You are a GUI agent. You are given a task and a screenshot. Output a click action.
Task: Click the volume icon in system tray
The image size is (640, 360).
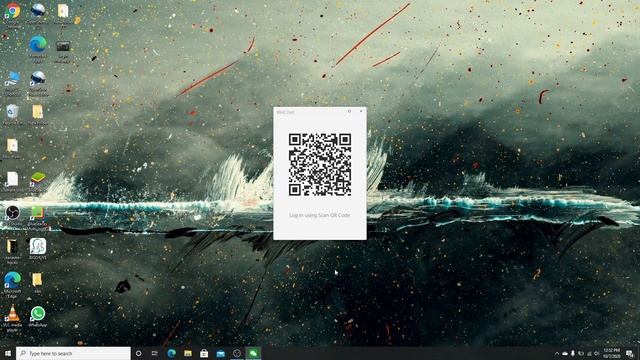(x=596, y=353)
